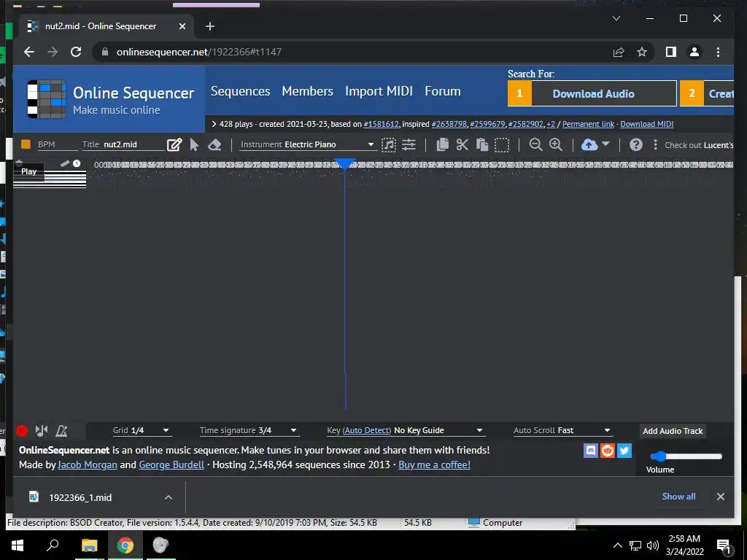Open the Twitter social icon
Viewport: 747px width, 560px height.
(x=624, y=451)
